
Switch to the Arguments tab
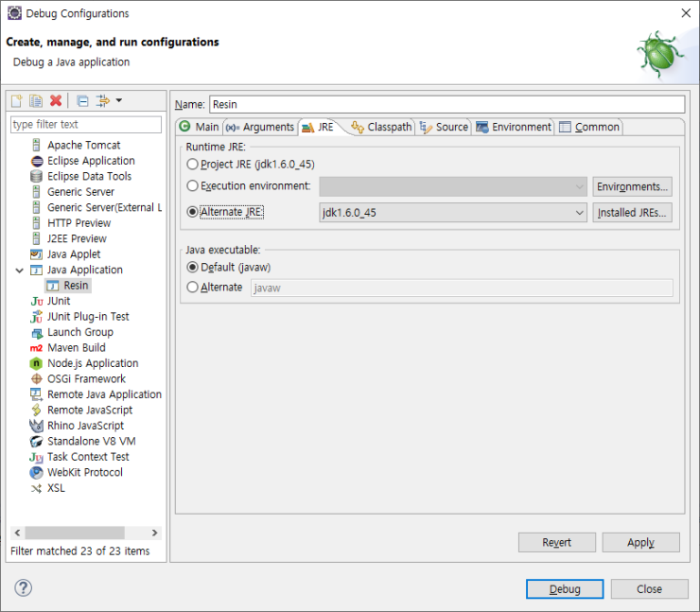pos(260,127)
